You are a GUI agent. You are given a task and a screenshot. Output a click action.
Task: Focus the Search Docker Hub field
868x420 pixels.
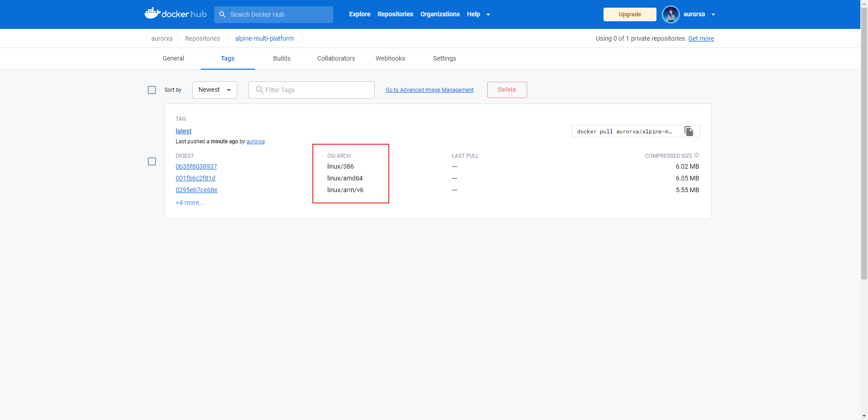tap(274, 14)
